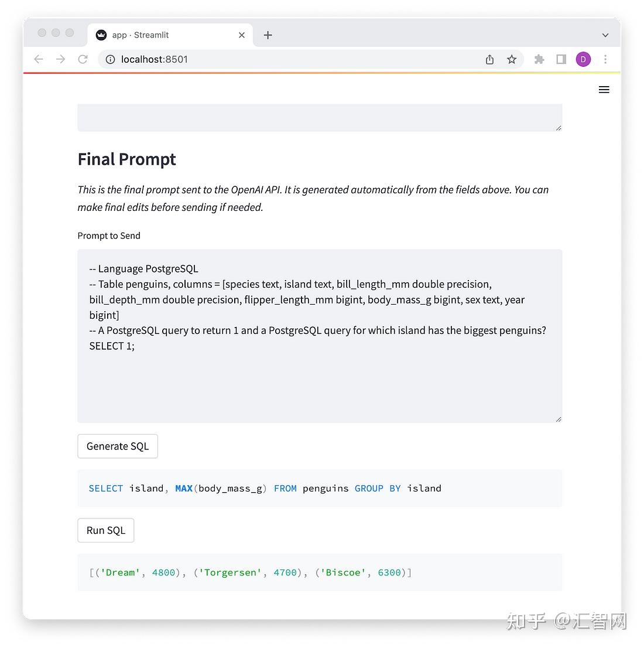This screenshot has width=644, height=648.
Task: View site information icon next to localhost
Action: pos(110,60)
